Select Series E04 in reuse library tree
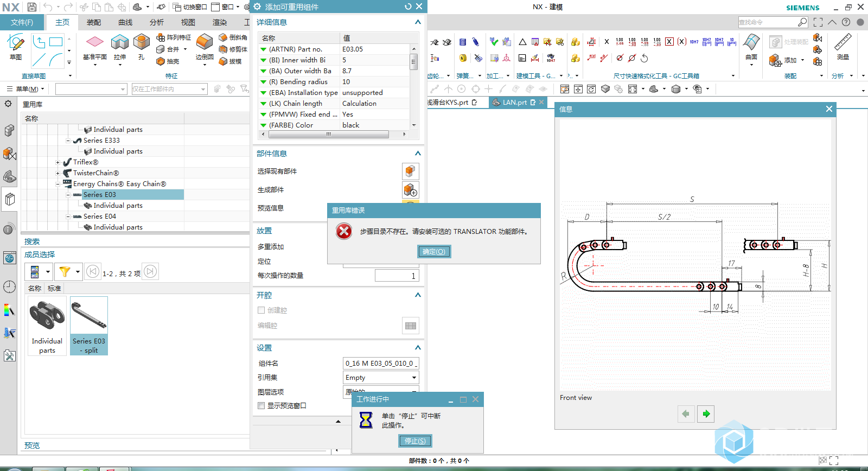Screen dimensions: 868x471 (100, 217)
